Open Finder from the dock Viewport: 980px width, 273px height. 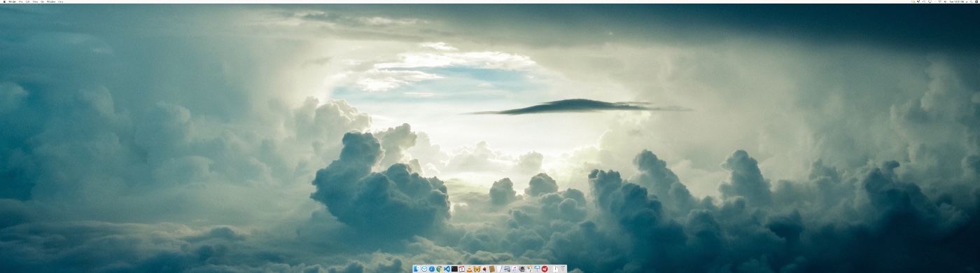coord(416,269)
